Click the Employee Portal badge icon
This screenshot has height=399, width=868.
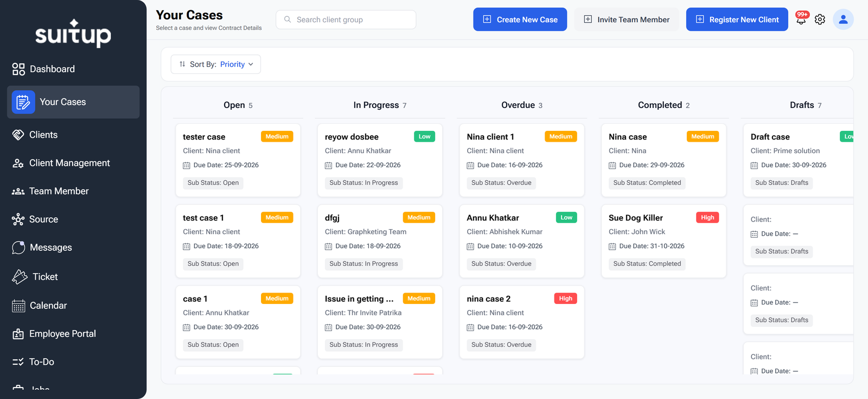point(18,334)
